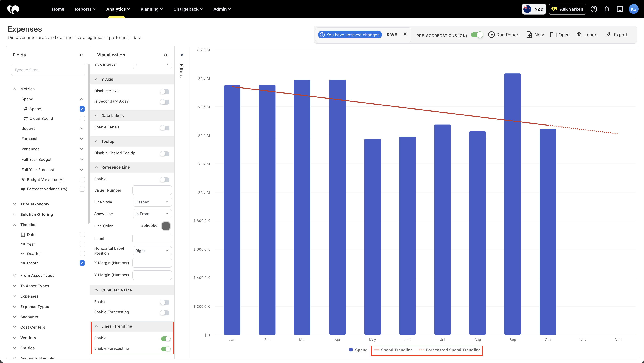Open the KS user avatar menu
Image resolution: width=644 pixels, height=363 pixels.
634,9
